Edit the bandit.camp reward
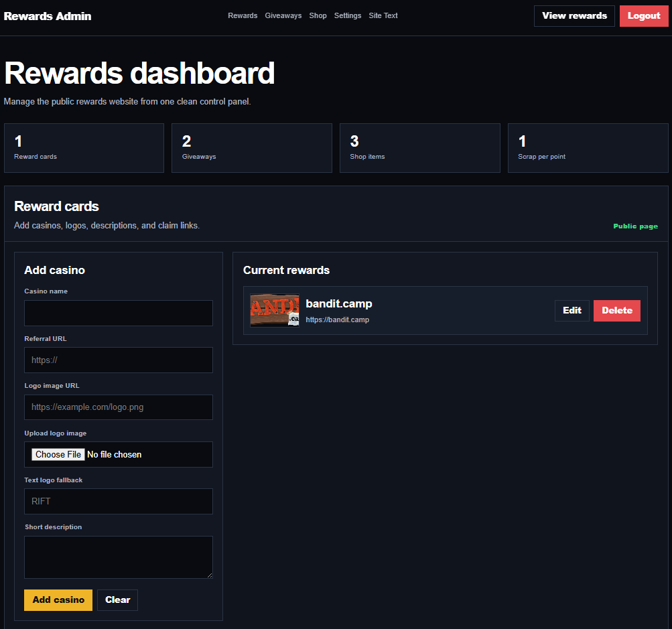 click(572, 311)
